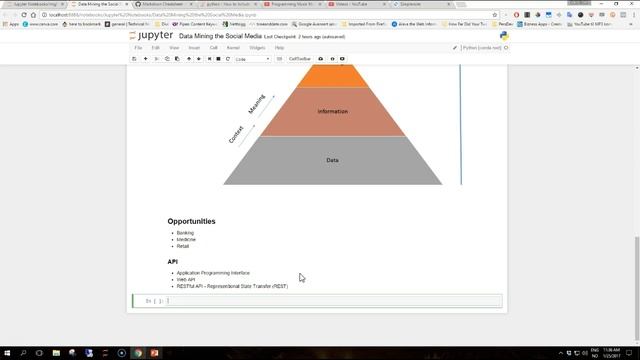Click the page vertical scrollbar

(637, 288)
